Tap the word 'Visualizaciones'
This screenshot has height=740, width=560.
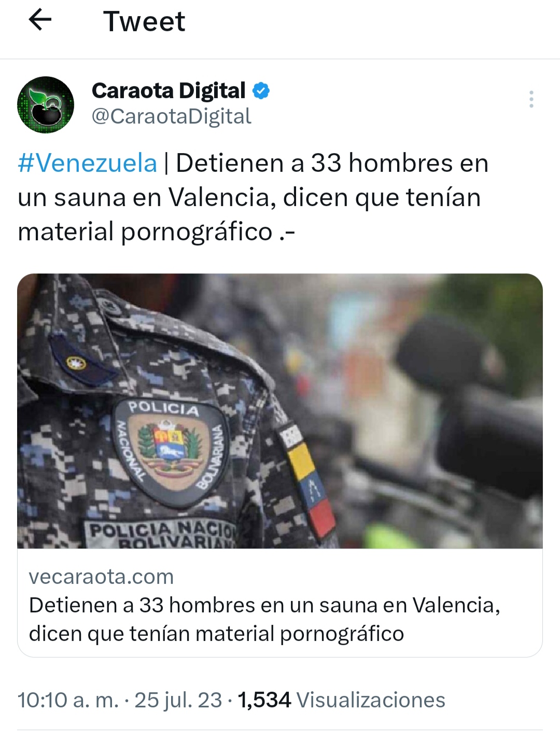click(x=371, y=700)
